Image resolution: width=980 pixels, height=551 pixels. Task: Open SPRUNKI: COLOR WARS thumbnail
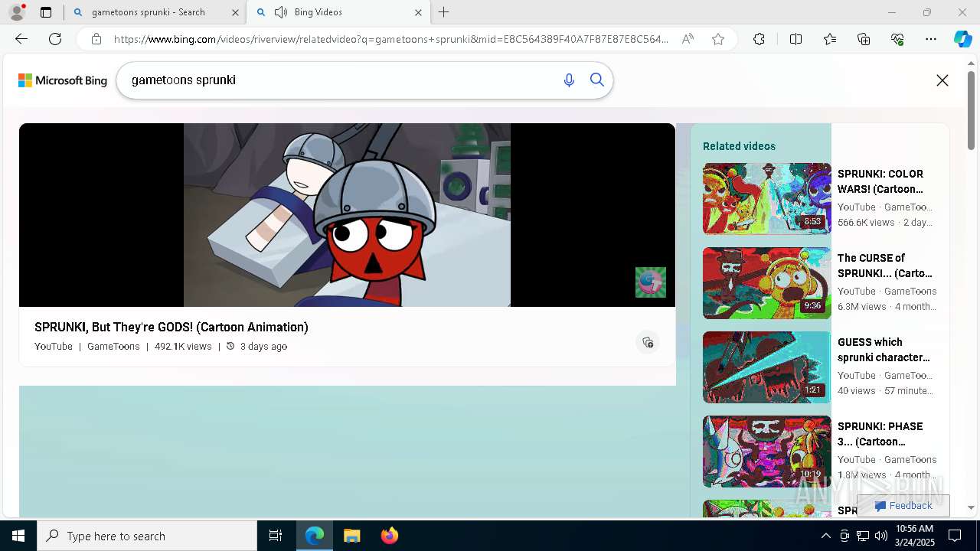click(766, 198)
